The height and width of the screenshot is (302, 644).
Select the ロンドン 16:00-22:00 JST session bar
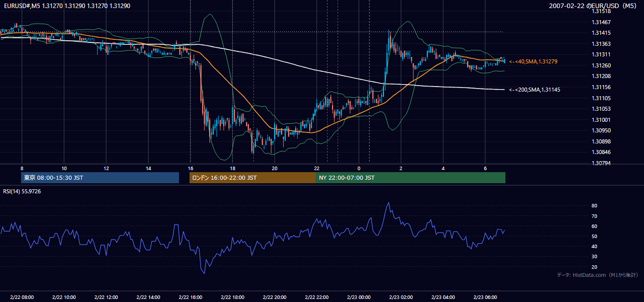click(252, 178)
